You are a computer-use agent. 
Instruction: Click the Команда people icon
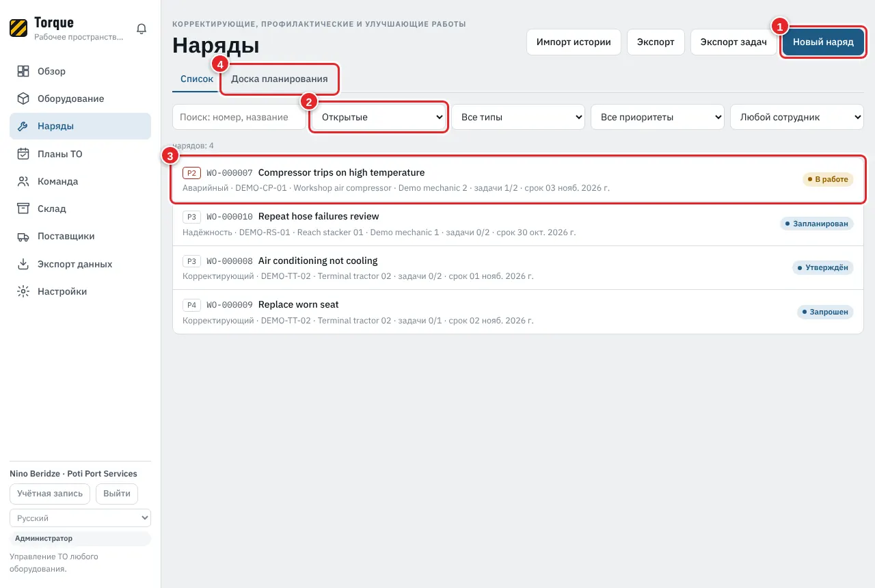pos(23,181)
